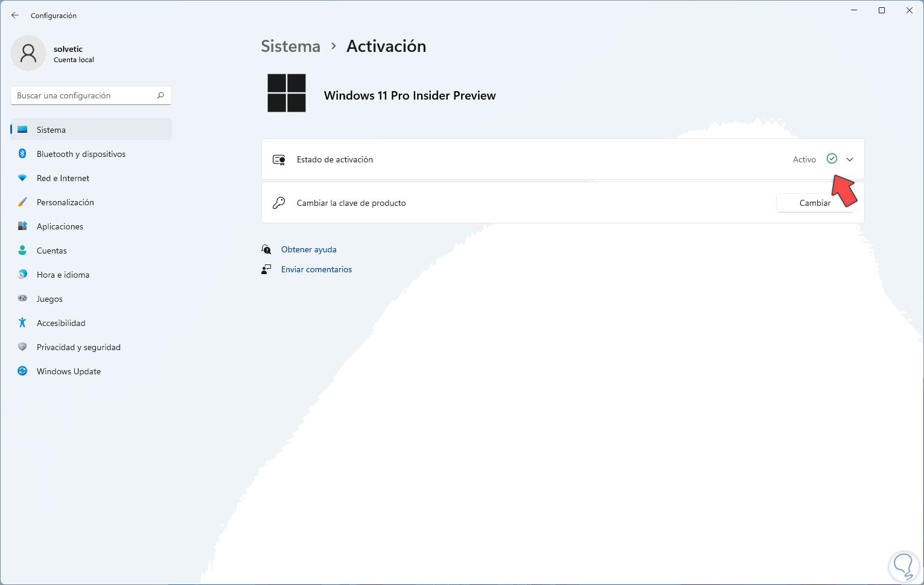The width and height of the screenshot is (924, 585).
Task: Click the Cuenta local text
Action: pyautogui.click(x=74, y=60)
